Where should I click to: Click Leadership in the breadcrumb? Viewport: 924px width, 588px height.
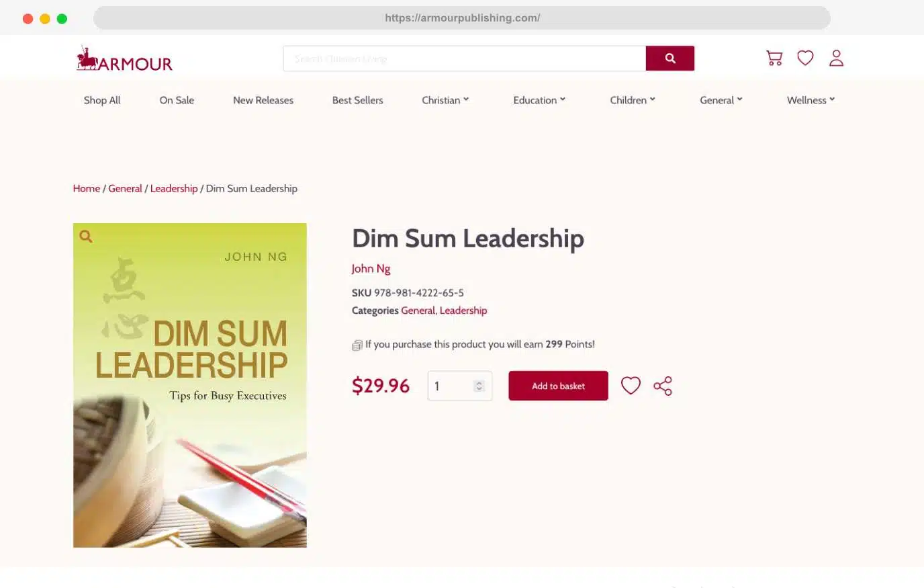[174, 189]
